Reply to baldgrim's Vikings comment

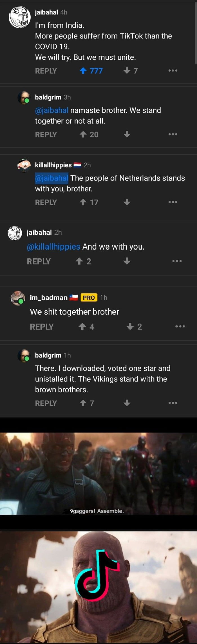pyautogui.click(x=46, y=403)
